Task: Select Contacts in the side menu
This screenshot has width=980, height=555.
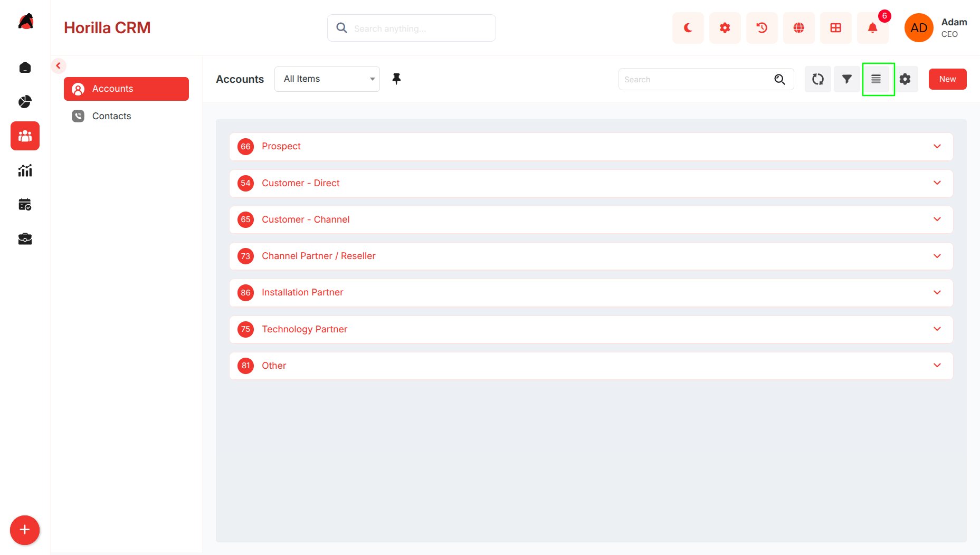Action: coord(126,116)
